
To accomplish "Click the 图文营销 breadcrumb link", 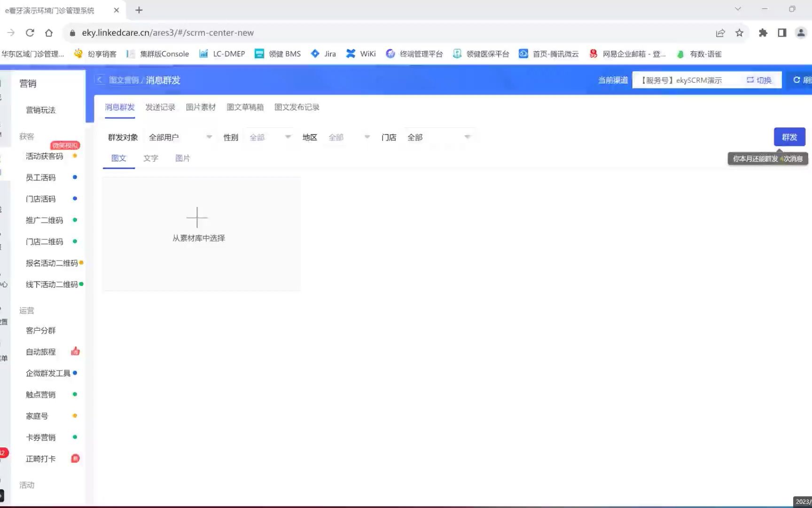I will [124, 80].
